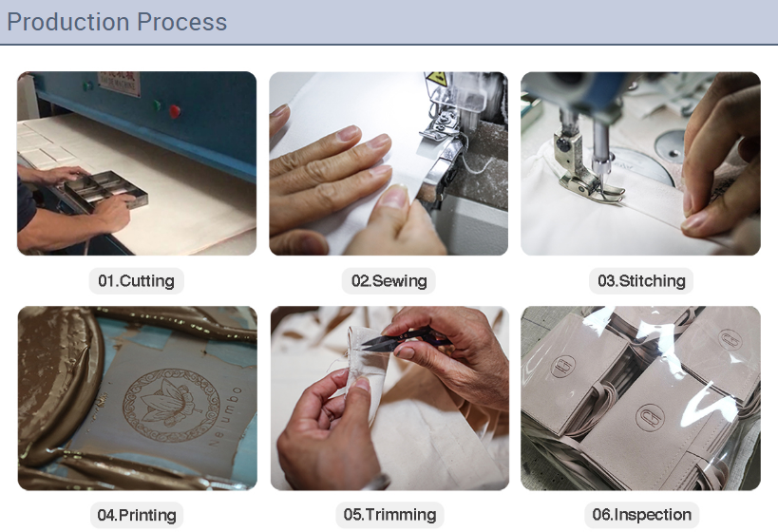
Task: Click the scissors in the Trimming photo
Action: click(x=405, y=339)
